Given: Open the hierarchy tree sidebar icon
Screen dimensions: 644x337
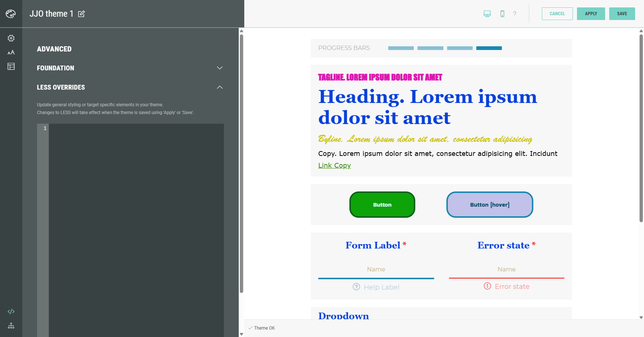Looking at the screenshot, I should click(x=11, y=326).
